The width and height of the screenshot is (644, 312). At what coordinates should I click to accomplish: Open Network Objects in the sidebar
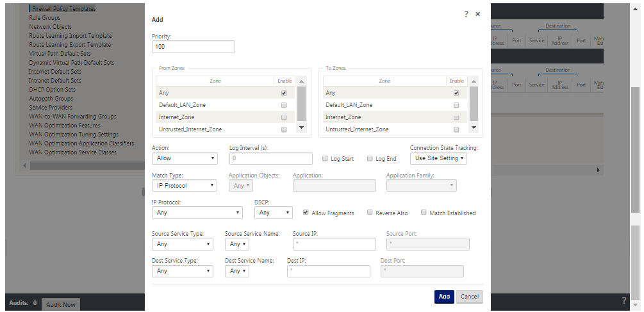click(50, 27)
